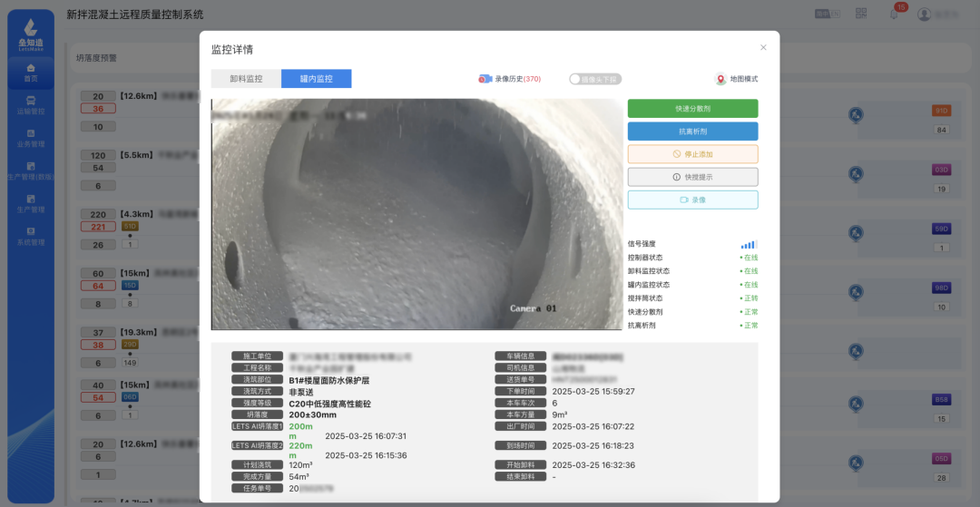The height and width of the screenshot is (507, 980).
Task: Open 运输管控 transport sidebar icon
Action: click(31, 105)
